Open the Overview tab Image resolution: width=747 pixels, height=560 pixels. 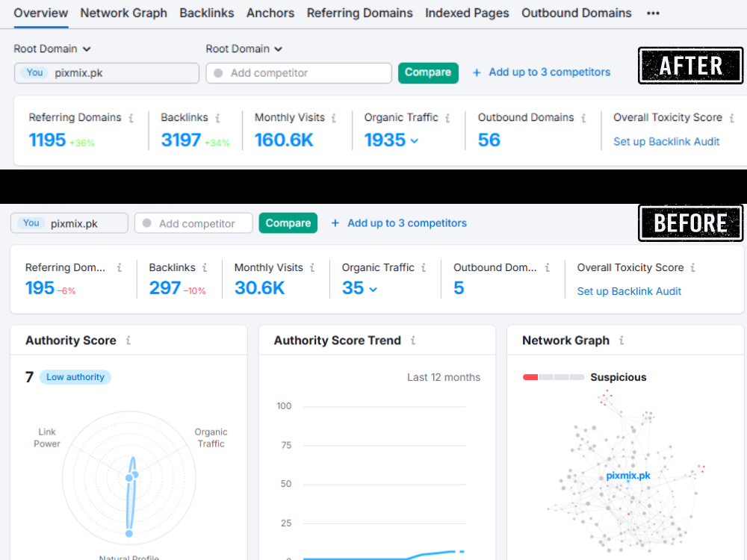[40, 13]
